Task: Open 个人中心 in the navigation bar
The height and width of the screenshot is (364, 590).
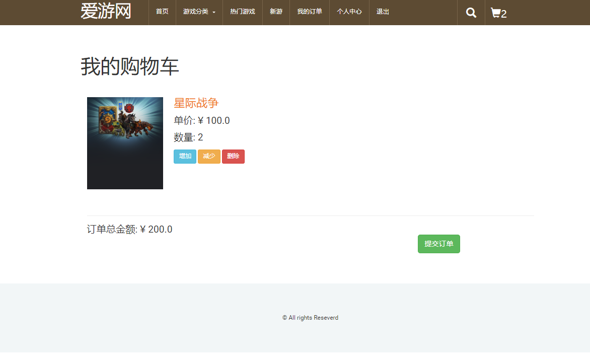Action: pos(349,12)
